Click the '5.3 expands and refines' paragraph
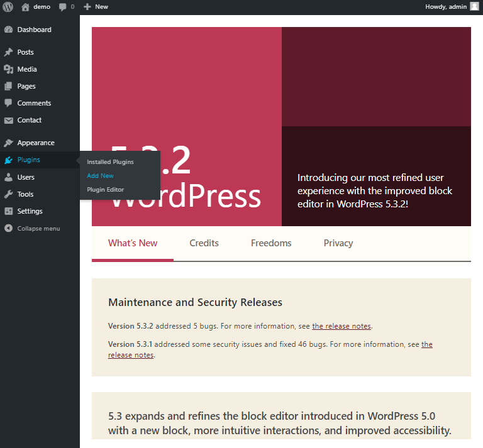The image size is (483, 448). click(279, 423)
